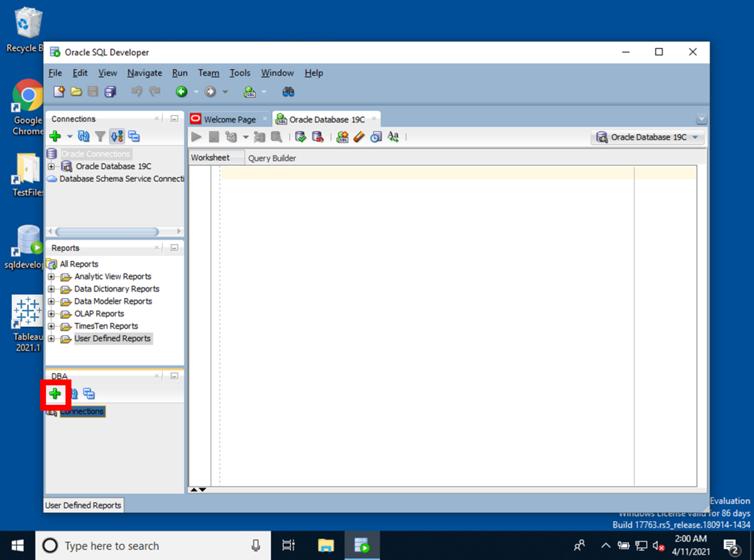Image resolution: width=754 pixels, height=560 pixels.
Task: Expand Oracle Database 19C connection node
Action: (x=52, y=167)
